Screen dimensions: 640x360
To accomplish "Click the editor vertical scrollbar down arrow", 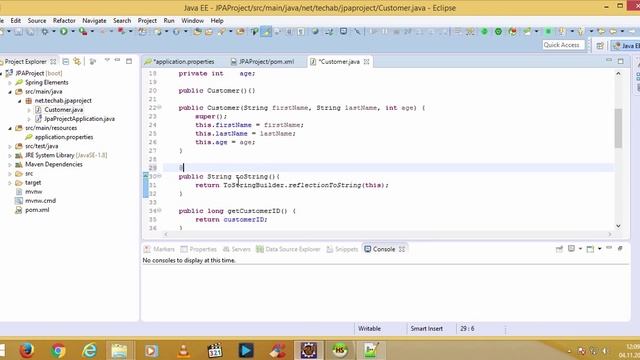I will 618,226.
